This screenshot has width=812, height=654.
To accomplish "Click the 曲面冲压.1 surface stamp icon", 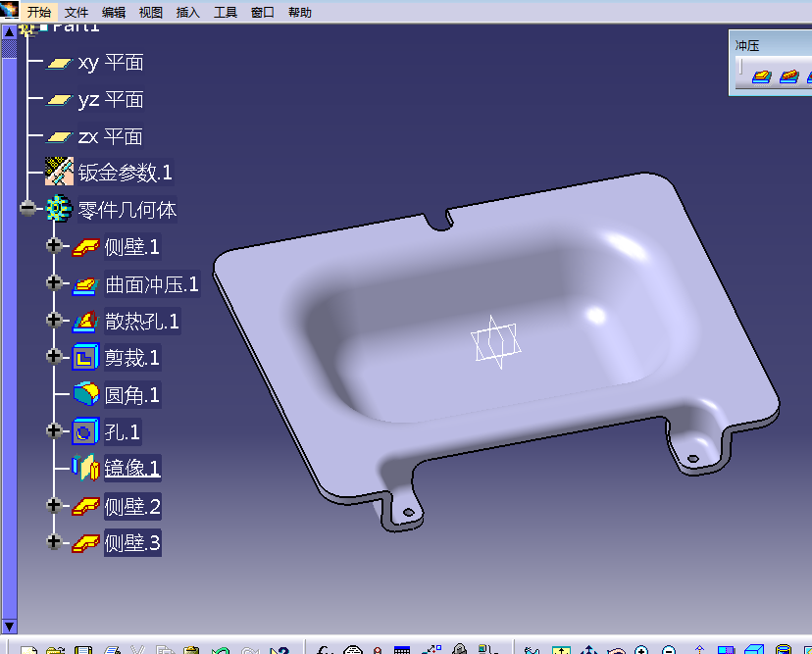I will [x=85, y=284].
